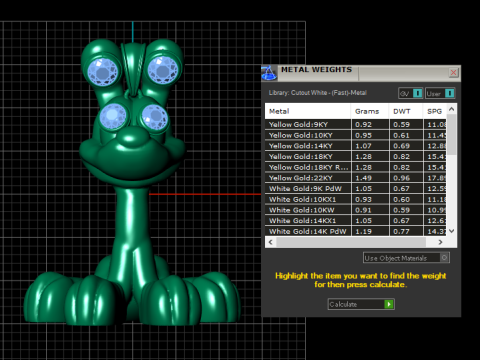Click the 1.07 grams value
Viewport: 480px width, 360px height.
364,146
